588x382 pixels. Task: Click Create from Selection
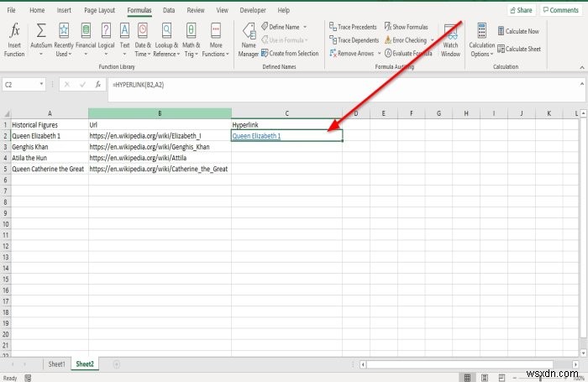click(290, 53)
